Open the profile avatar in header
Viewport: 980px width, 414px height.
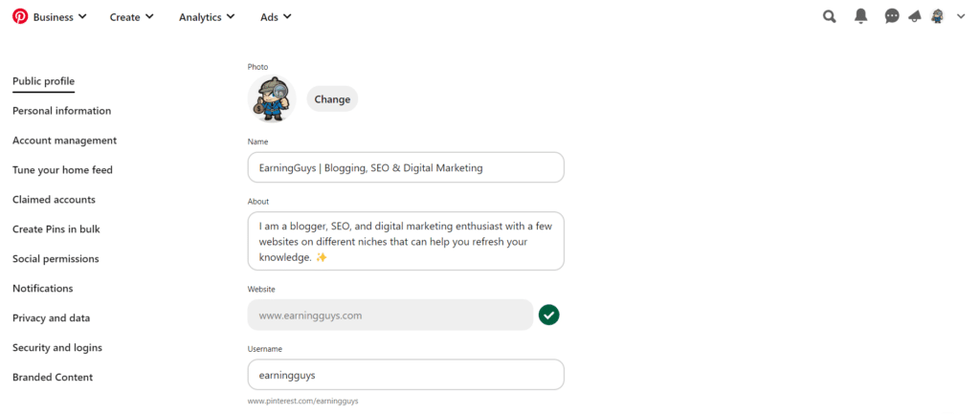(938, 16)
